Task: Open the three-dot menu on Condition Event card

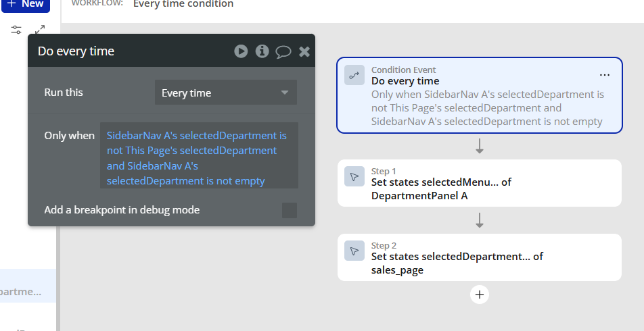Action: [x=605, y=75]
